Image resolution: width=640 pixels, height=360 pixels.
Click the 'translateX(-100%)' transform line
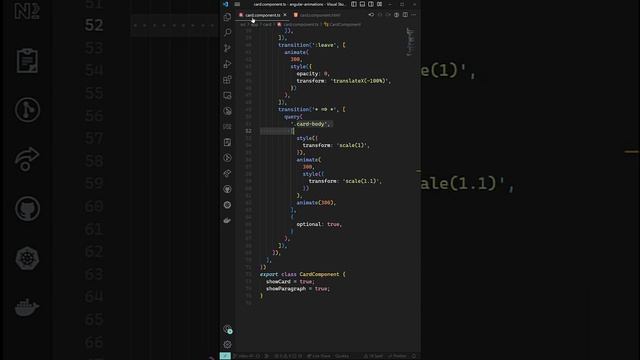point(344,81)
